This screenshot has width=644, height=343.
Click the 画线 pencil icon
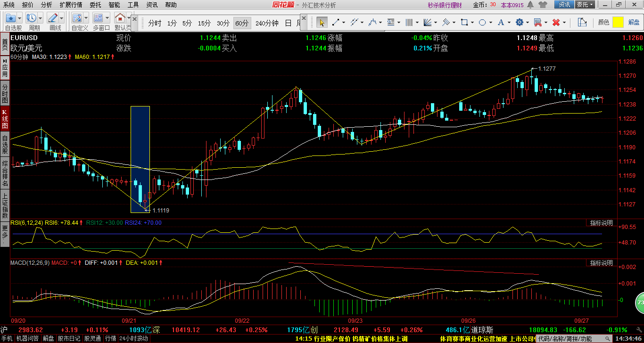pyautogui.click(x=53, y=18)
